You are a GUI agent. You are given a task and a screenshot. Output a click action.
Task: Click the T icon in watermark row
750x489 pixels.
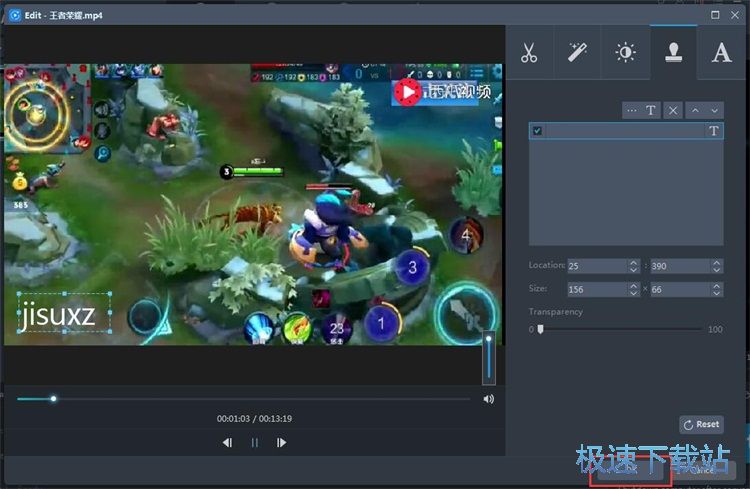713,131
